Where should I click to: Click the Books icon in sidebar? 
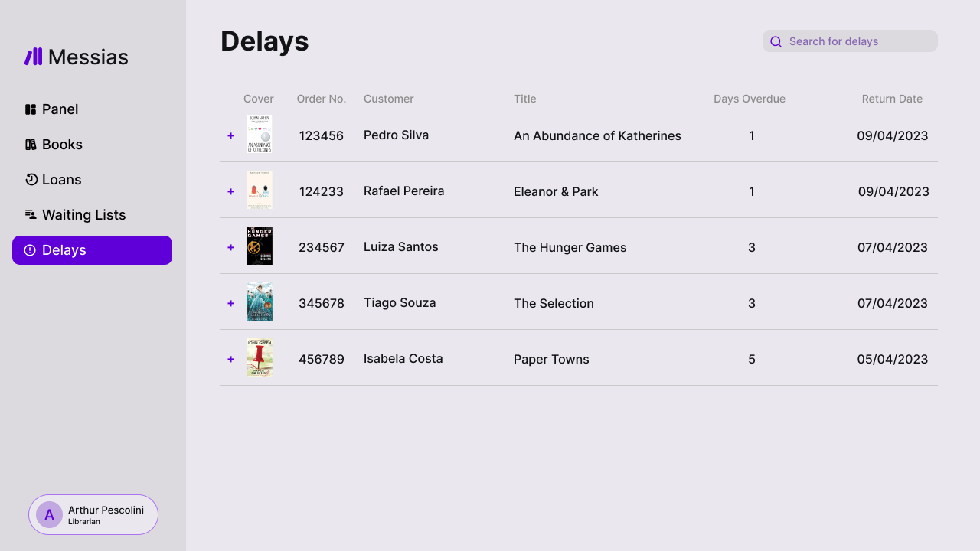coord(31,145)
